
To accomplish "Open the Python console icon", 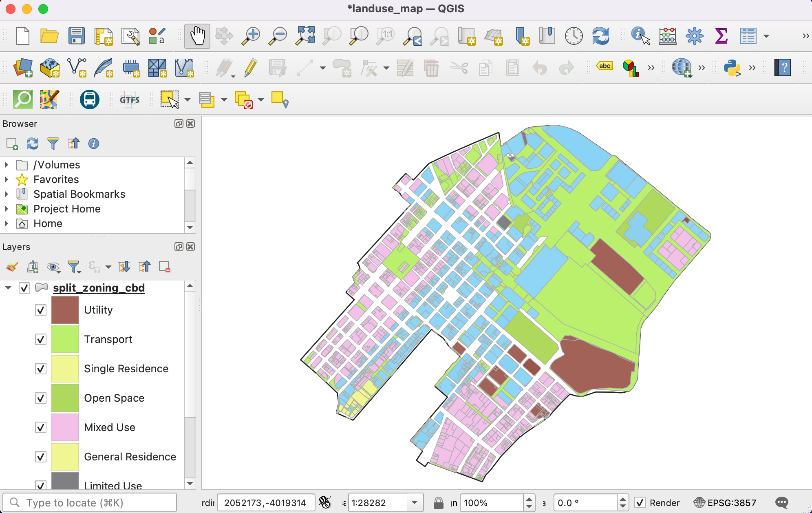I will point(732,68).
